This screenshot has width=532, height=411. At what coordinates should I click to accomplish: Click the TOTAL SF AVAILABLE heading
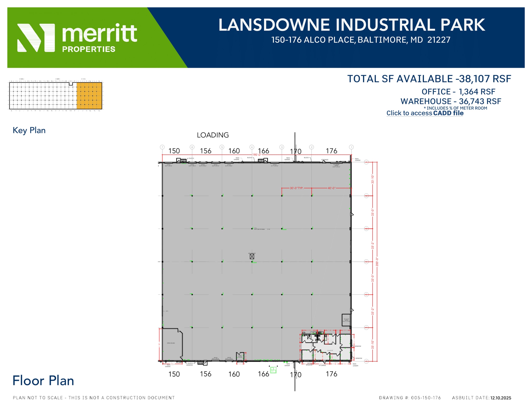click(x=430, y=78)
